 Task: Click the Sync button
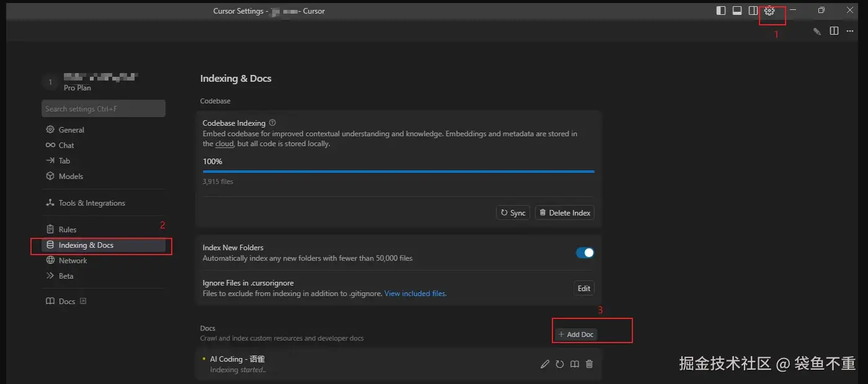click(x=513, y=212)
